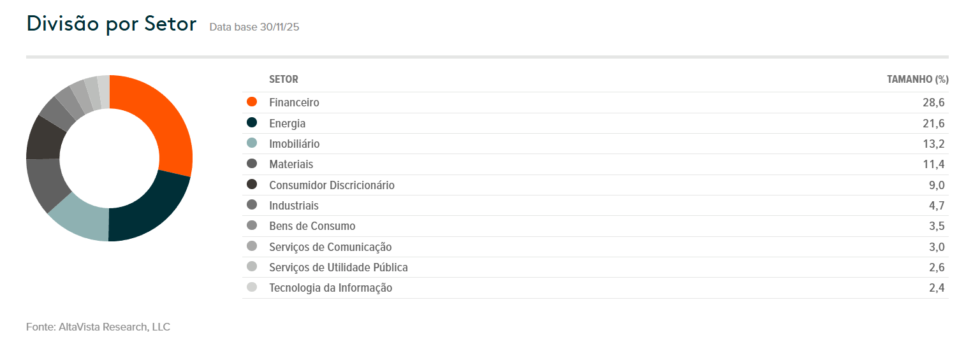The image size is (980, 349).
Task: Select the Industriais sector row label
Action: (x=294, y=206)
